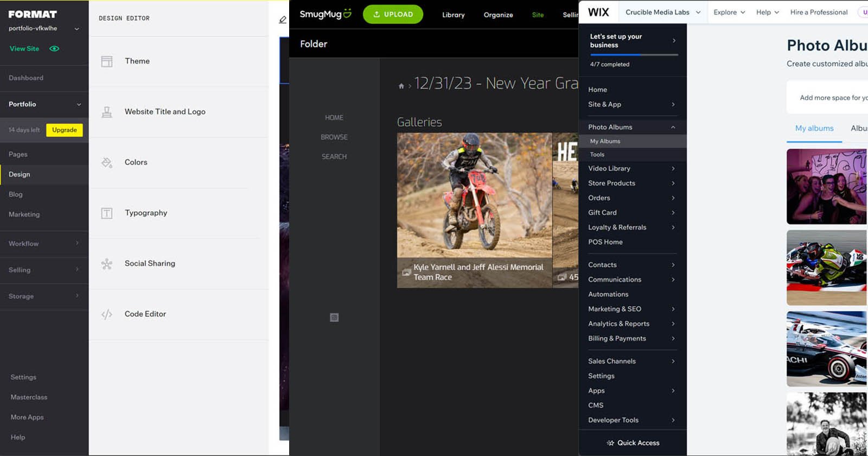Click the sparkle icon beside Quick Access

(610, 443)
